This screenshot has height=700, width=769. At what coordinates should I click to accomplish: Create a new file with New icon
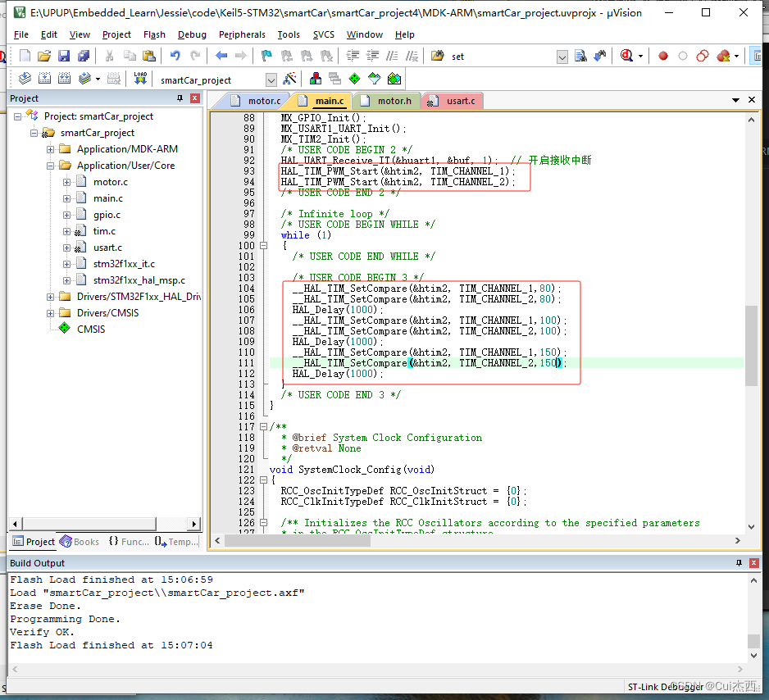pos(25,56)
